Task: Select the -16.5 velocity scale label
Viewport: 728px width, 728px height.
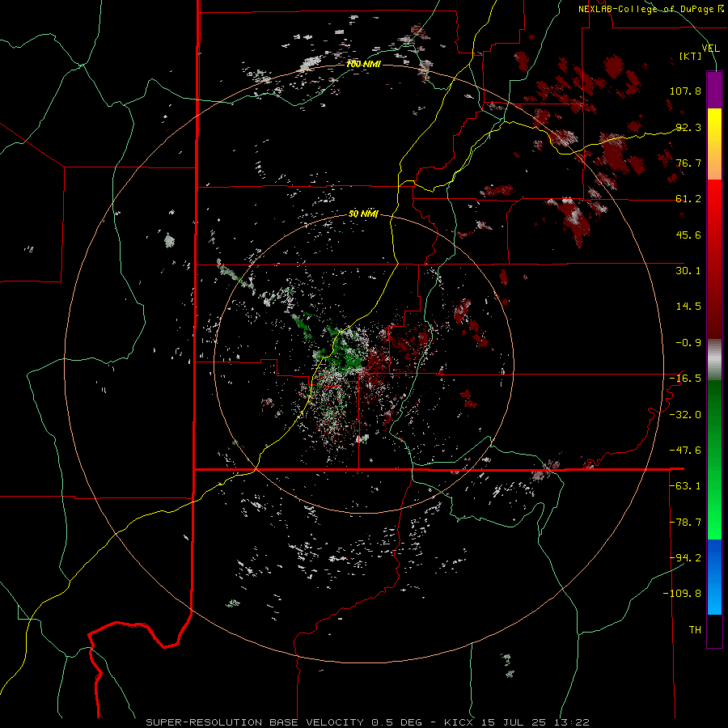Action: [685, 379]
